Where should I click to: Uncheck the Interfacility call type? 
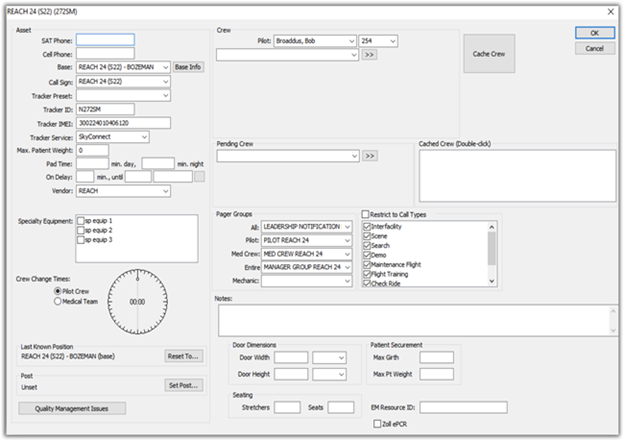coord(367,226)
